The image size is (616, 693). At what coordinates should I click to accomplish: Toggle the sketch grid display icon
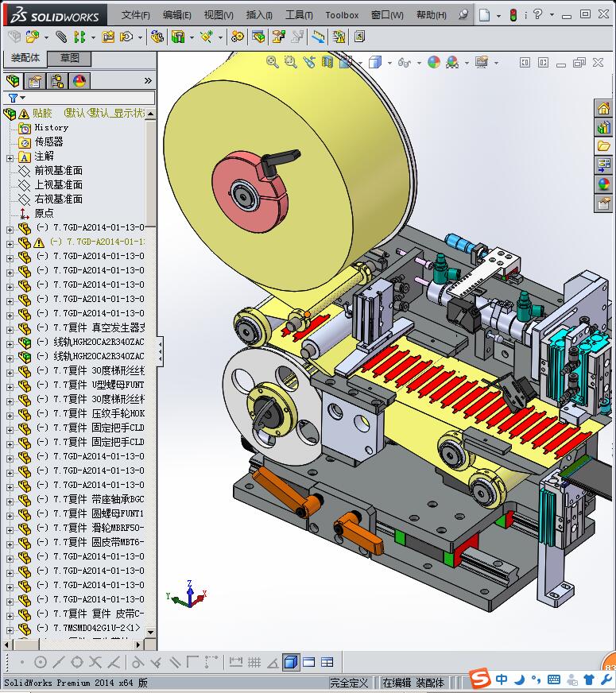pos(254,662)
